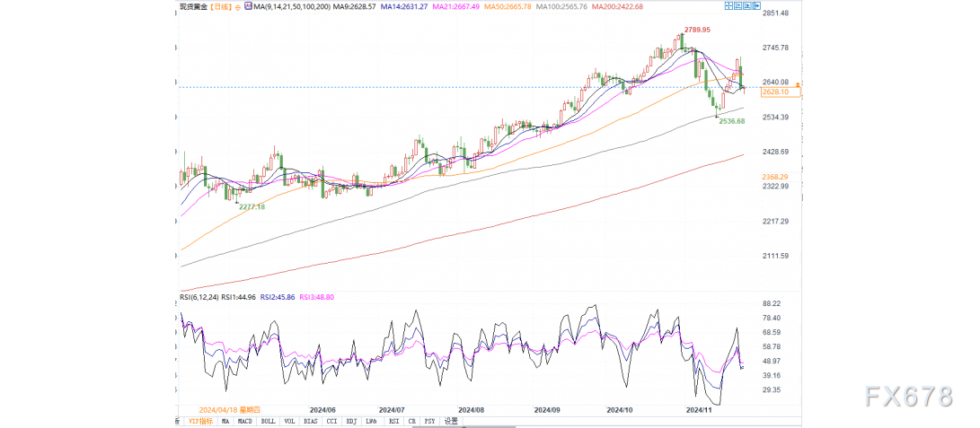Screen dimensions: 980x428
Task: Switch to the MACD indicator tab
Action: (x=245, y=421)
